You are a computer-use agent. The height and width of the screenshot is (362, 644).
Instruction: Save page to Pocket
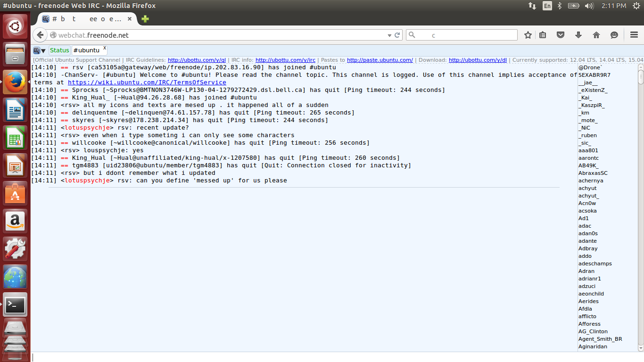(x=561, y=35)
